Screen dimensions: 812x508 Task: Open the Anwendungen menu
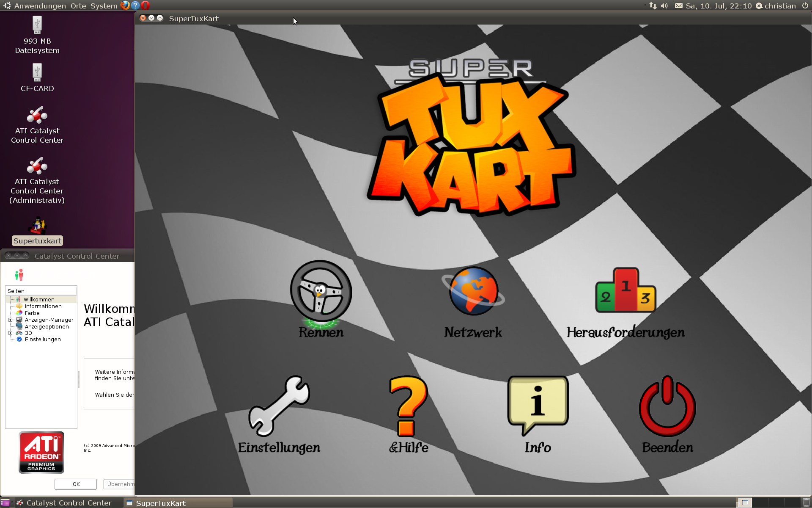click(x=40, y=6)
